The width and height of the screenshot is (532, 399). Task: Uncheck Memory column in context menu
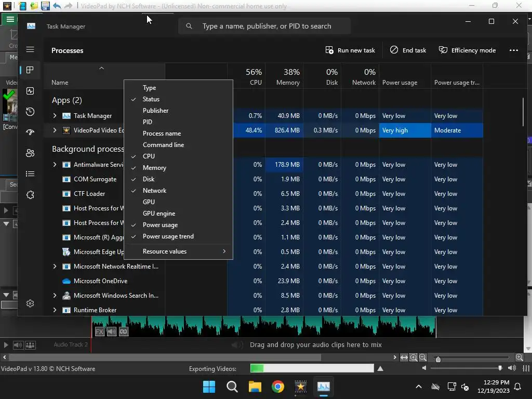[x=179, y=168]
